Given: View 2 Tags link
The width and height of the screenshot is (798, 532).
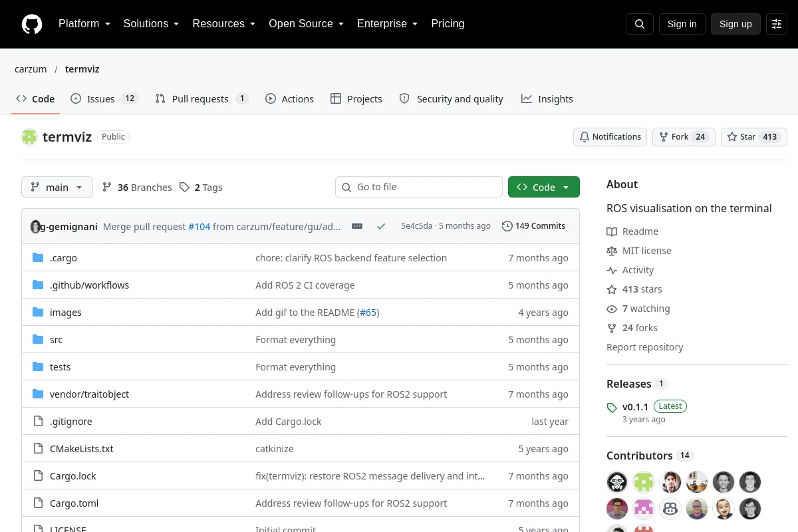Looking at the screenshot, I should pos(201,188).
